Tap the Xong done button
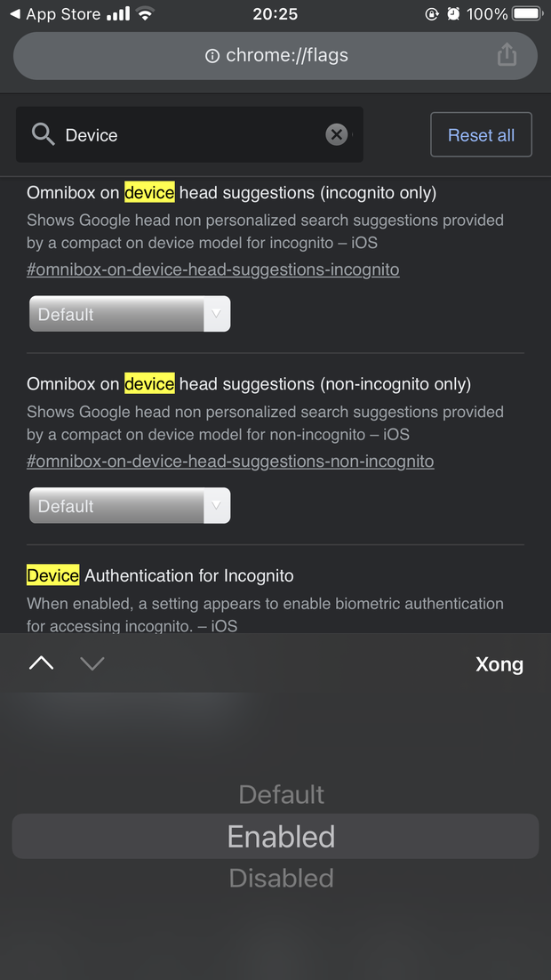Viewport: 551px width, 980px height. point(499,664)
